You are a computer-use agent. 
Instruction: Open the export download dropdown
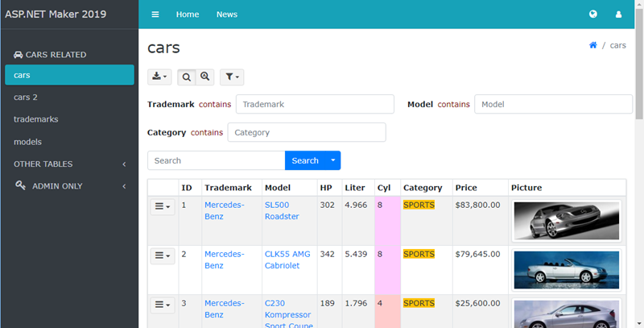[159, 77]
